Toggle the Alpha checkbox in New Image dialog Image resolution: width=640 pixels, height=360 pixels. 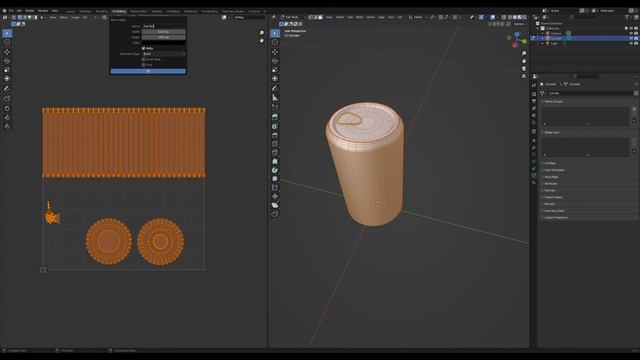pyautogui.click(x=144, y=48)
